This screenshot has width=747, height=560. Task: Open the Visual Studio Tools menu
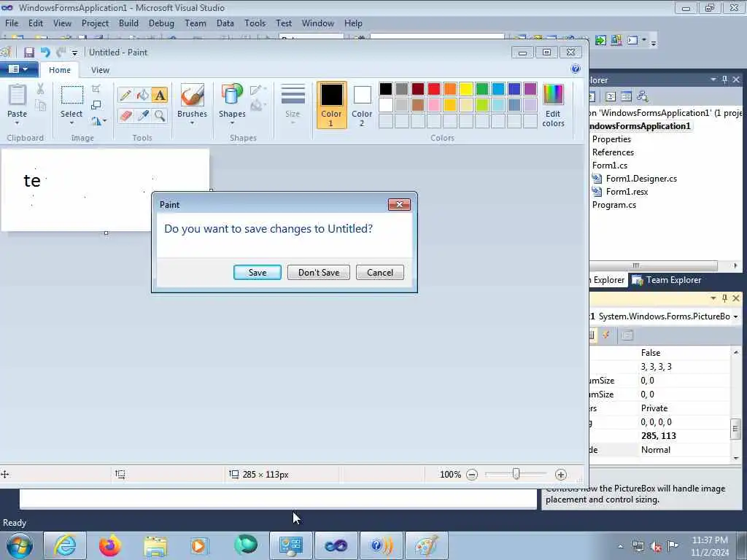(255, 23)
